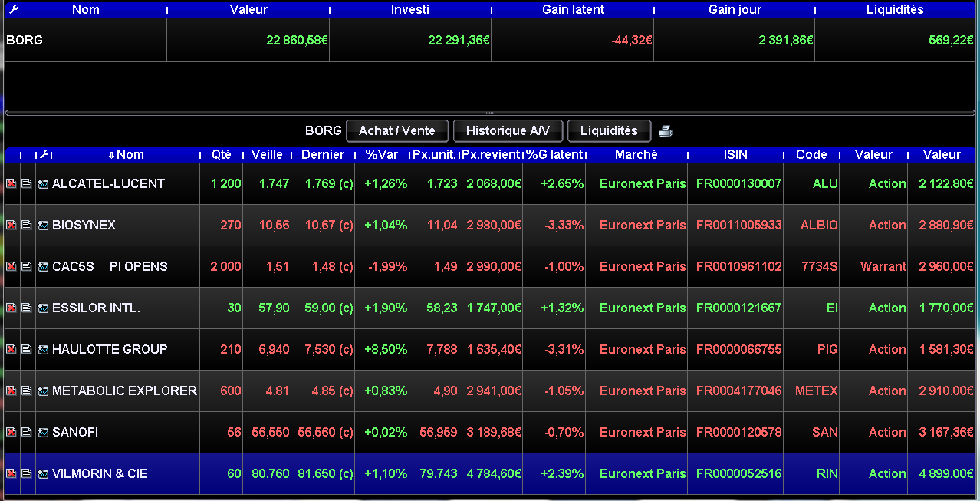Sort positions by the Px.unit. column
The width and height of the screenshot is (980, 501).
(435, 155)
